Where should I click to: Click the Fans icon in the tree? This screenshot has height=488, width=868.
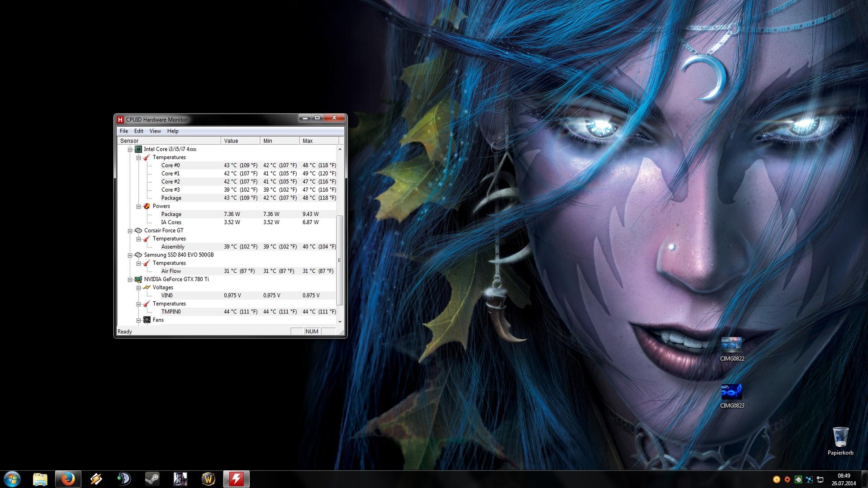pyautogui.click(x=147, y=320)
